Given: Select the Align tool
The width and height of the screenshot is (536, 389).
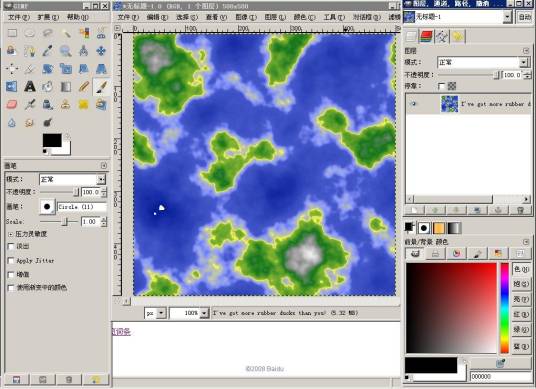Looking at the screenshot, I should coord(12,69).
